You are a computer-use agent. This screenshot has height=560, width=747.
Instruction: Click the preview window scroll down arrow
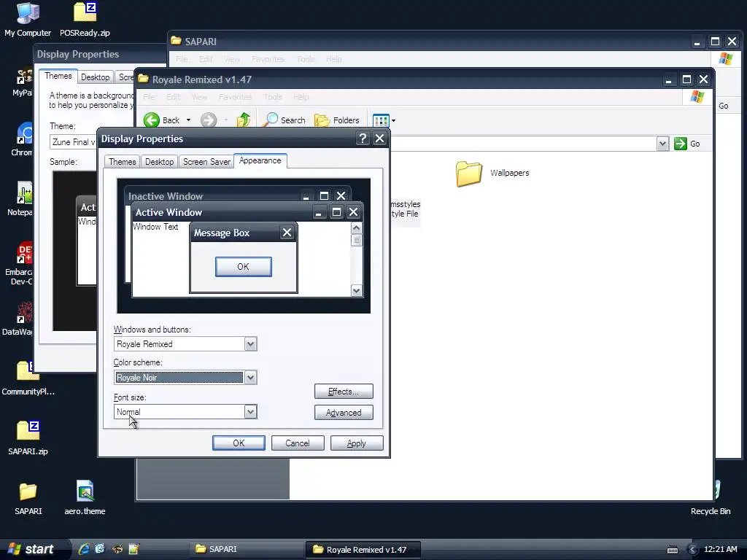tap(356, 290)
